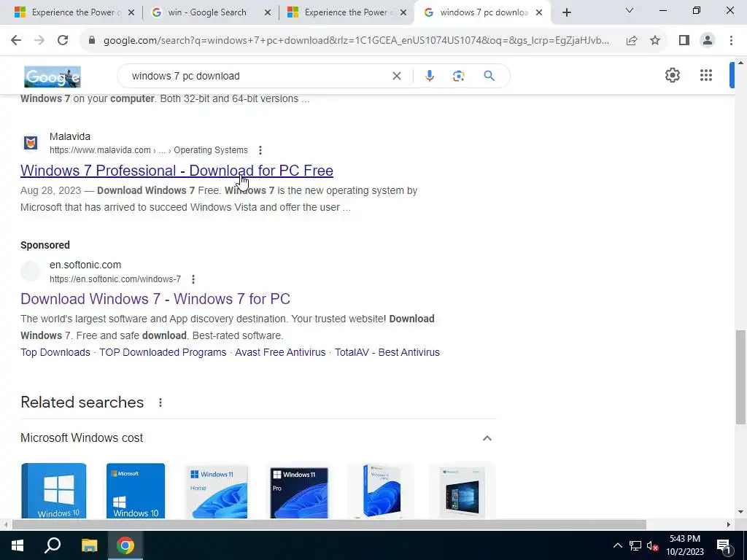Follow the Avast Free Antivirus sitelink

(x=280, y=352)
